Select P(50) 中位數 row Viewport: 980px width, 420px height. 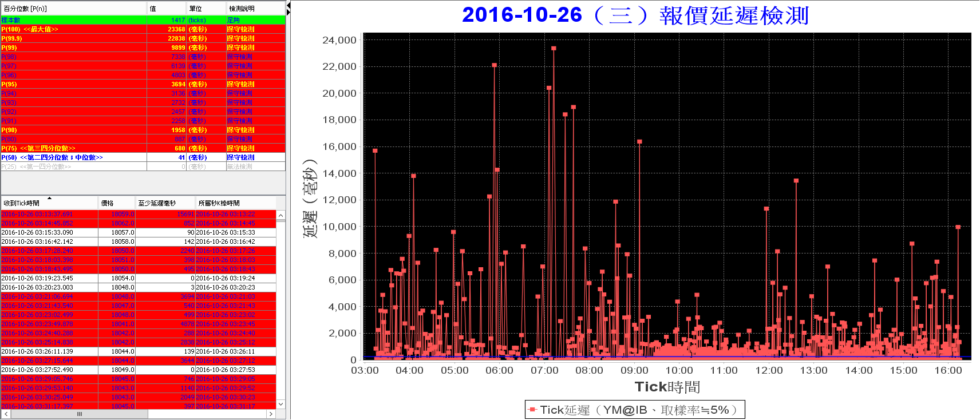click(143, 157)
